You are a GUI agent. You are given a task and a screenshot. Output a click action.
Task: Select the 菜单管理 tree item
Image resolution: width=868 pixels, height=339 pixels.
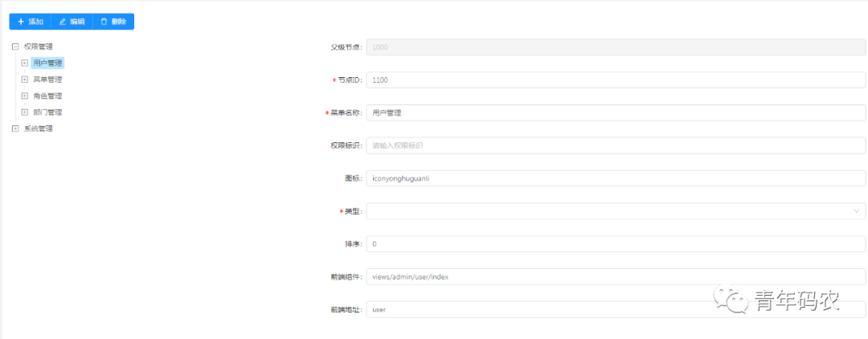[x=47, y=80]
